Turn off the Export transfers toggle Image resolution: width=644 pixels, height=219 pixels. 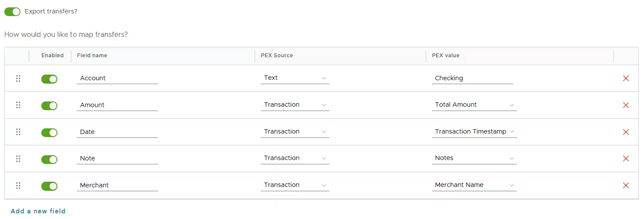pyautogui.click(x=12, y=12)
